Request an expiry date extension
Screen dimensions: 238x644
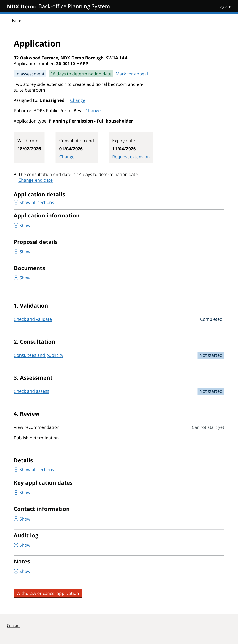131,157
